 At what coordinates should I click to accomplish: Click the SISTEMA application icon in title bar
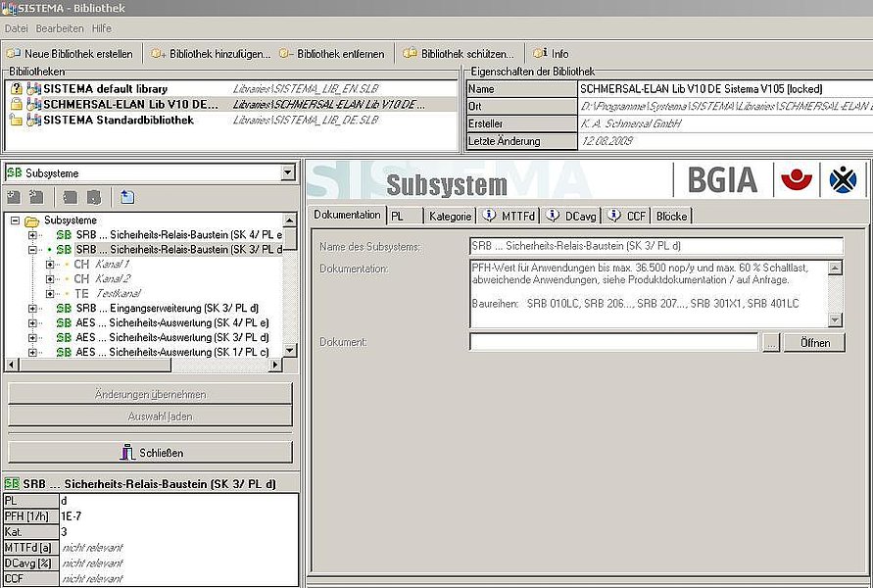tap(9, 9)
